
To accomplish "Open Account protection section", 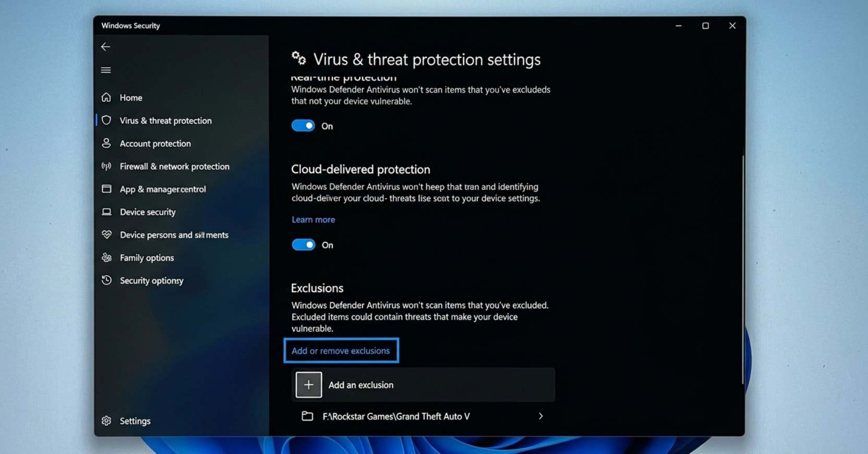I will pos(155,144).
